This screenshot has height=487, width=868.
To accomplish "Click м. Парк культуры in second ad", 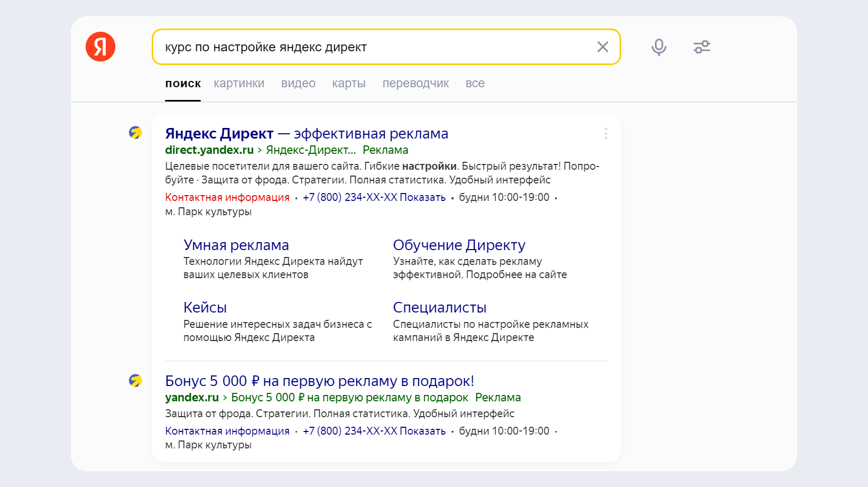I will point(208,445).
